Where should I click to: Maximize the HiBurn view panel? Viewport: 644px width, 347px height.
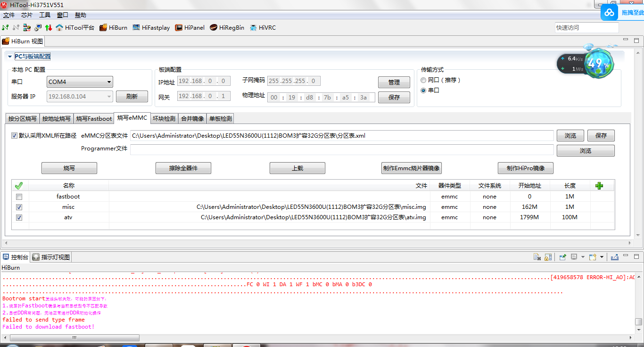(636, 41)
